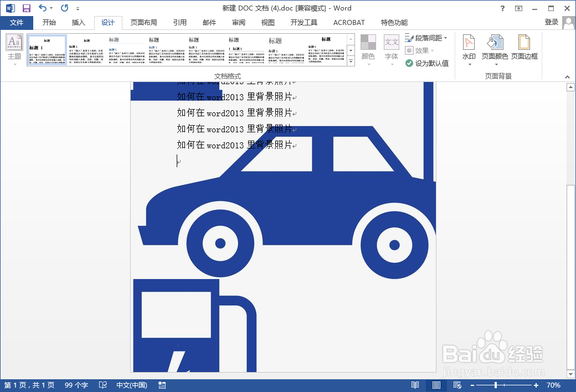Screen dimensions: 576x392
Task: Toggle spelling check indicator in status bar
Action: [x=102, y=385]
